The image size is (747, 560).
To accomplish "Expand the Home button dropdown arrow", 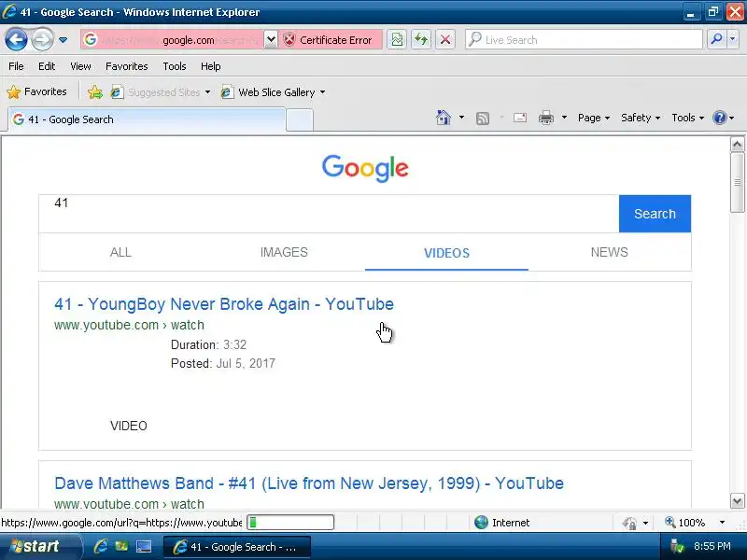I will point(461,118).
